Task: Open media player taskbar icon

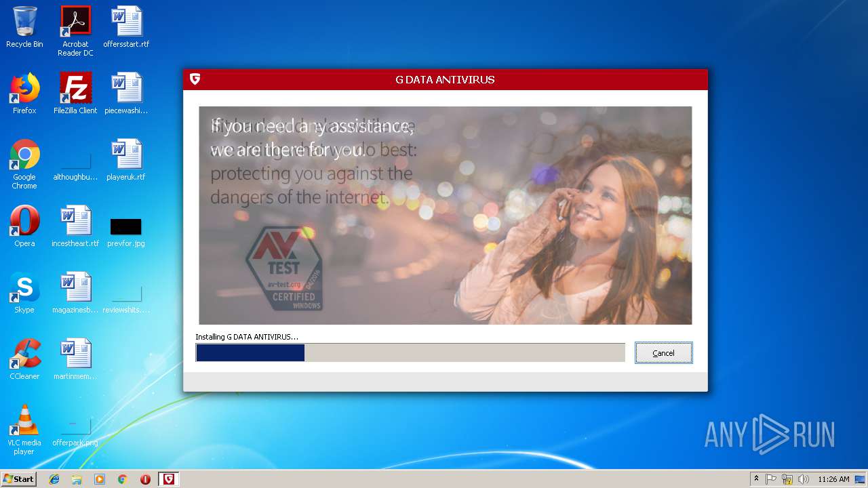Action: pyautogui.click(x=100, y=479)
